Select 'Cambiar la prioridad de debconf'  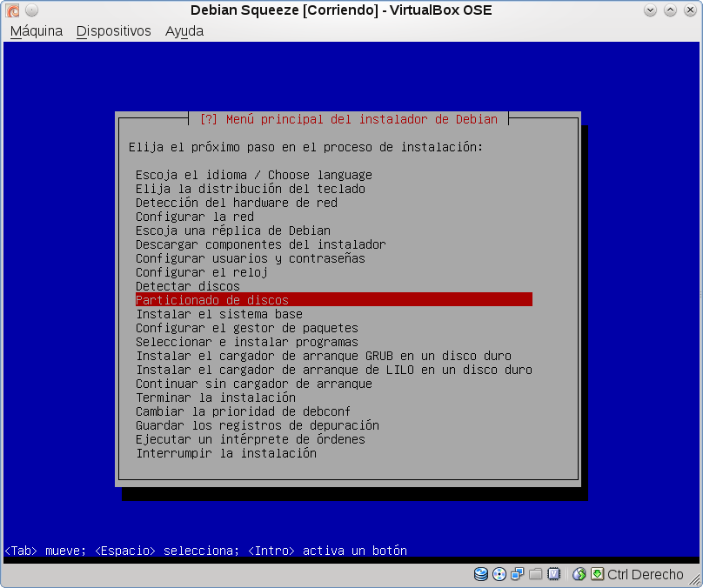[243, 411]
